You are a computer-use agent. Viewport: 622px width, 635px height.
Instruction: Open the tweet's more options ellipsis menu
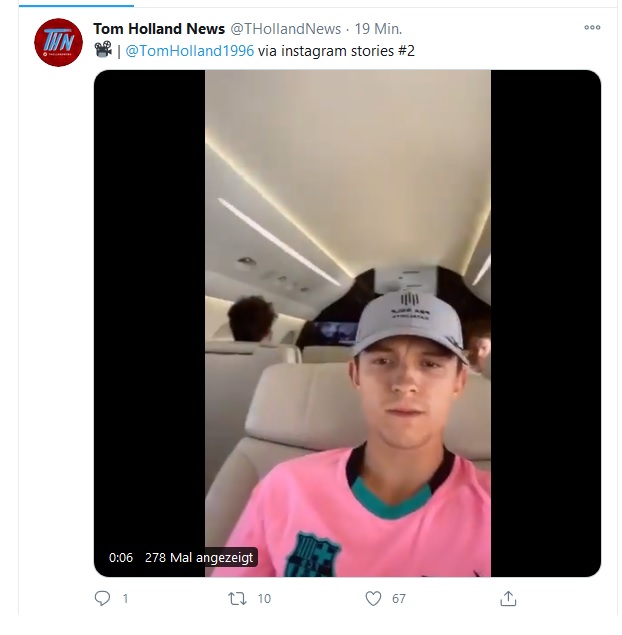coord(592,28)
